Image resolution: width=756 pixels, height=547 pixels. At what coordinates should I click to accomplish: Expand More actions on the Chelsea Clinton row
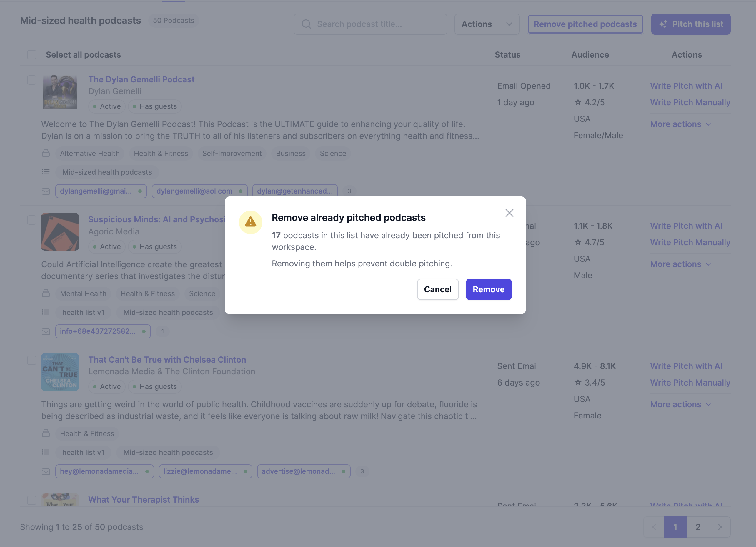[x=681, y=404]
